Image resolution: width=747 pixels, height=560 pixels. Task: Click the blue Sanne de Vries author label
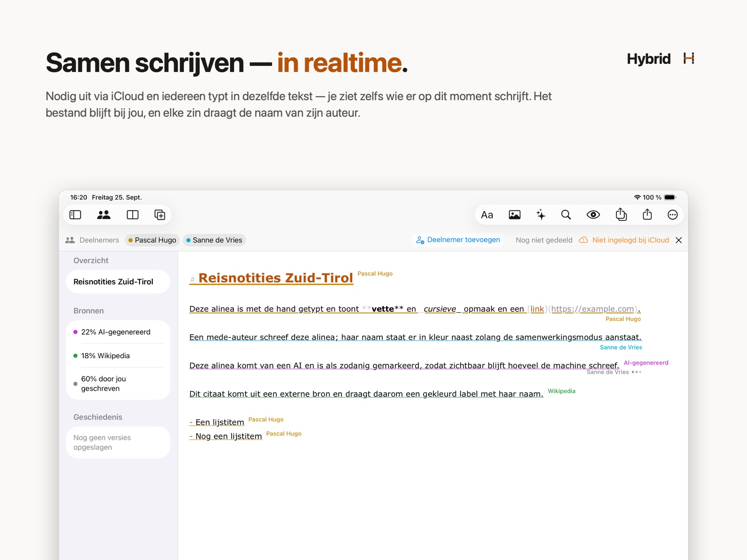(x=620, y=347)
